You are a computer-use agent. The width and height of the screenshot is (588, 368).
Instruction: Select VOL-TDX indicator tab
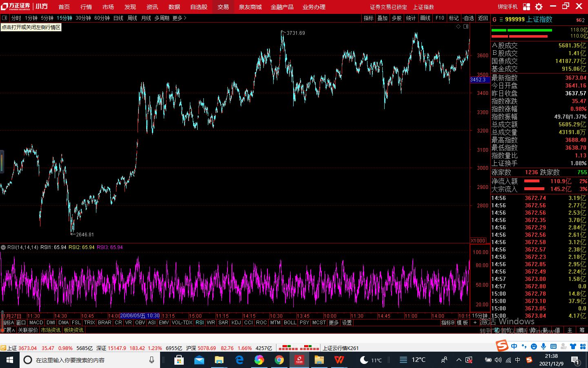[182, 323]
